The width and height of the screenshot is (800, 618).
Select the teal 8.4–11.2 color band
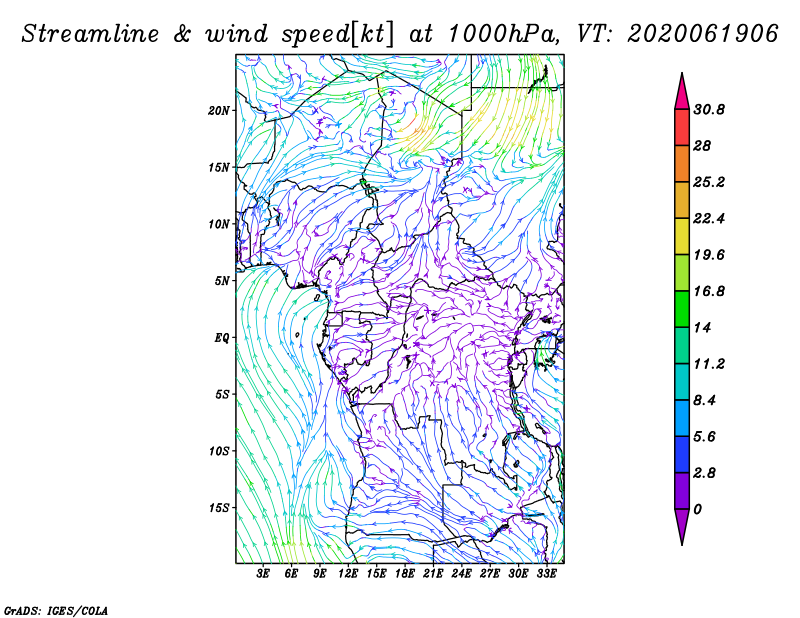[682, 382]
